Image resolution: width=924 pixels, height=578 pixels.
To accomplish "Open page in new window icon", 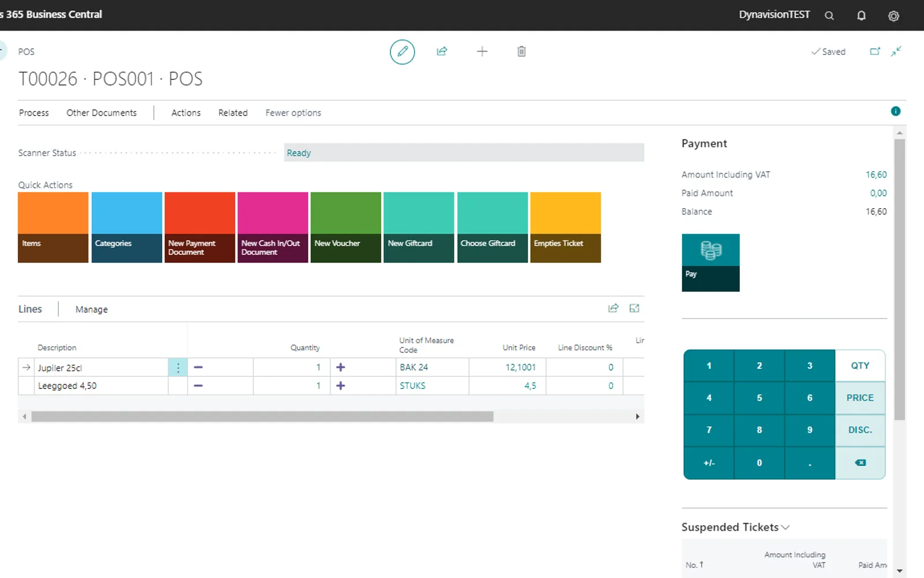I will click(x=875, y=51).
